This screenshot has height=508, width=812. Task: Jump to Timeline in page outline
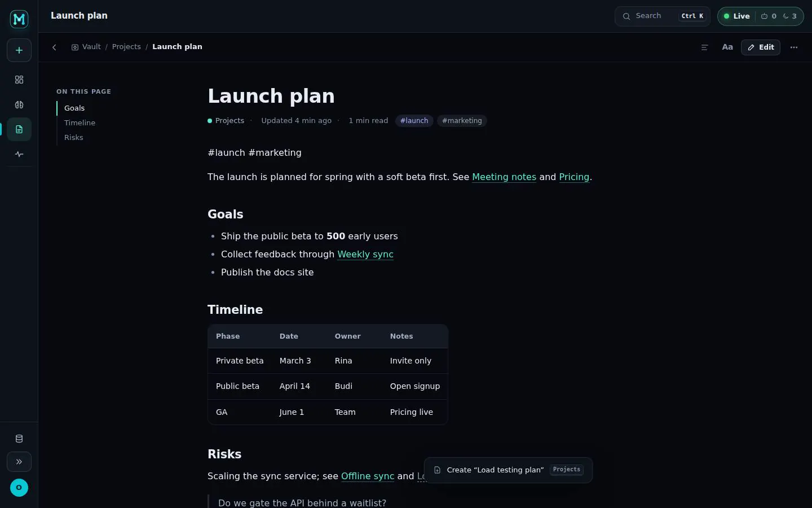80,122
